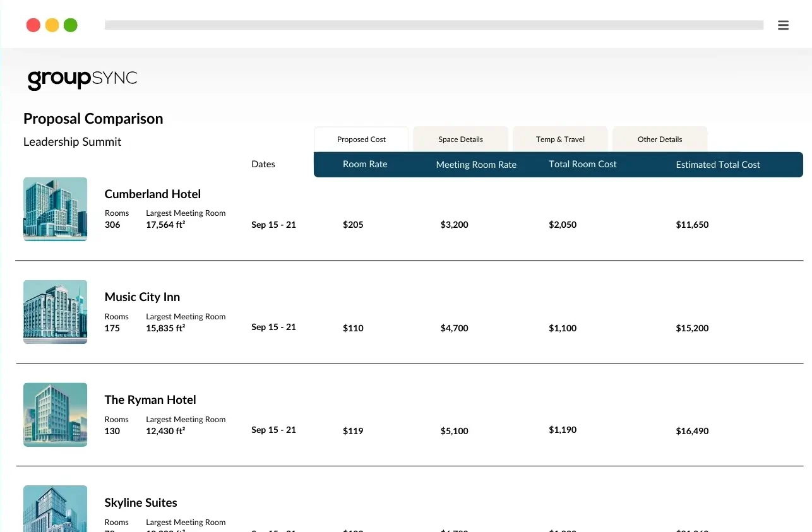Click the Room Rate column header
Image resolution: width=812 pixels, height=532 pixels.
tap(365, 164)
